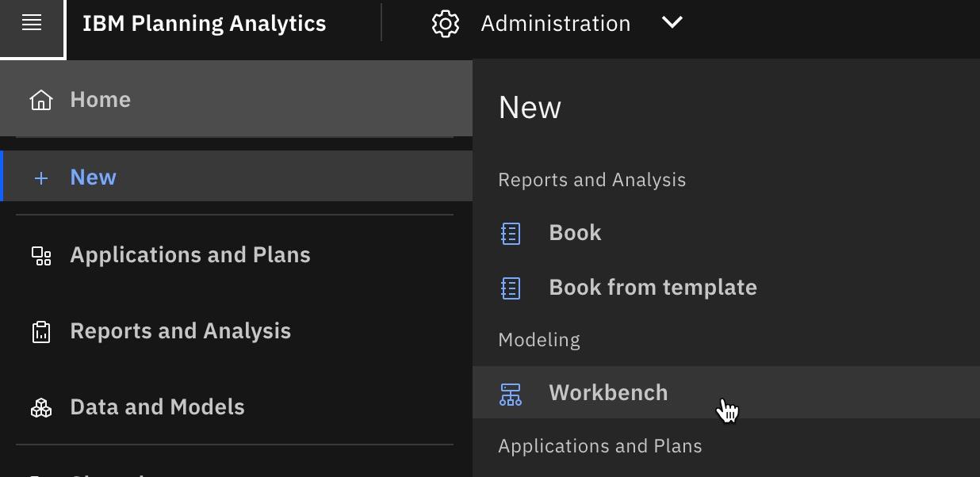
Task: Click the plus icon beside New
Action: (x=41, y=178)
